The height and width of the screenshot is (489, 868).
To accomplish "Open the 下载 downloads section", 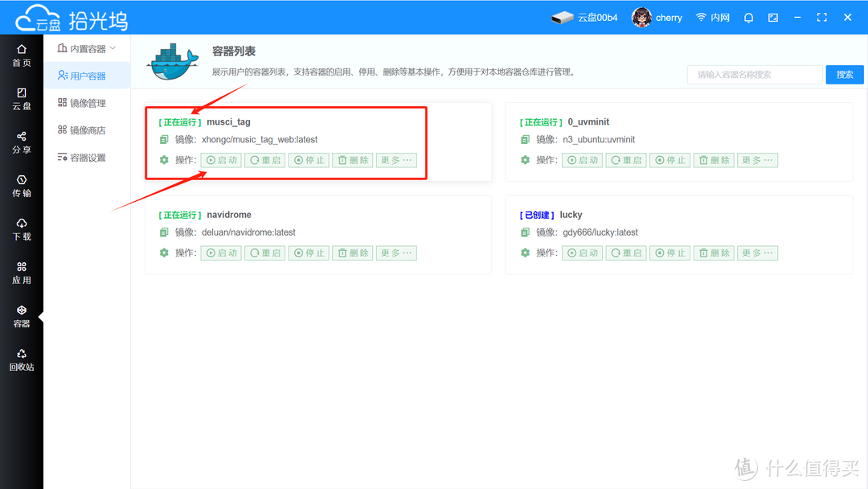I will pos(21,230).
